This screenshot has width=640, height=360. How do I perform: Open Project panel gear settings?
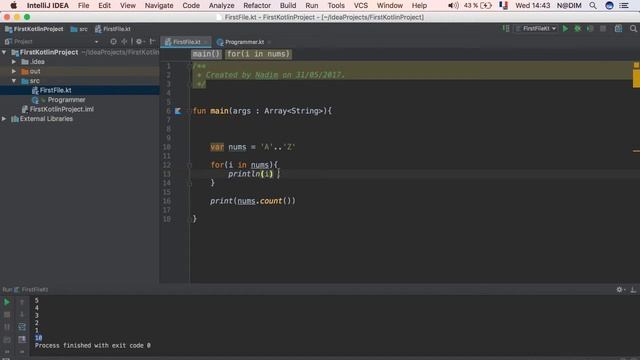[140, 41]
